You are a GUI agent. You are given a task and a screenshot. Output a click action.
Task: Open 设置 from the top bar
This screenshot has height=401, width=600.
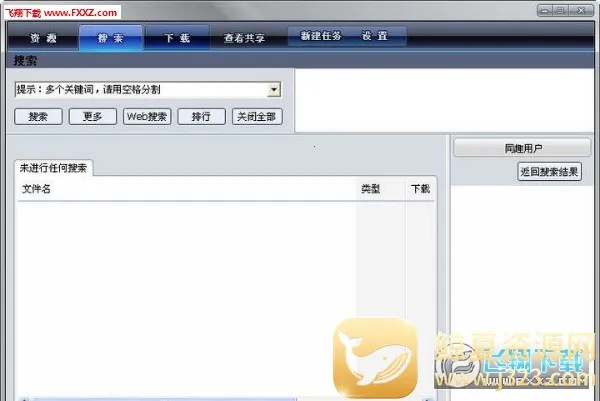pyautogui.click(x=374, y=36)
